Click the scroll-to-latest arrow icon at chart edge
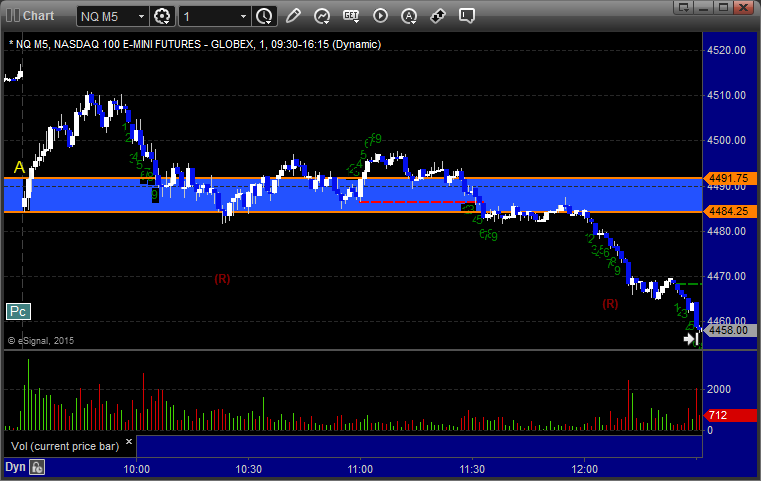The image size is (761, 481). pyautogui.click(x=689, y=339)
